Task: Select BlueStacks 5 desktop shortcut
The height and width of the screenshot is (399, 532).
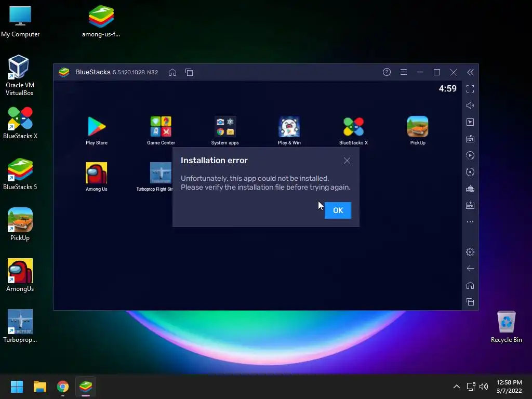Action: (x=20, y=174)
